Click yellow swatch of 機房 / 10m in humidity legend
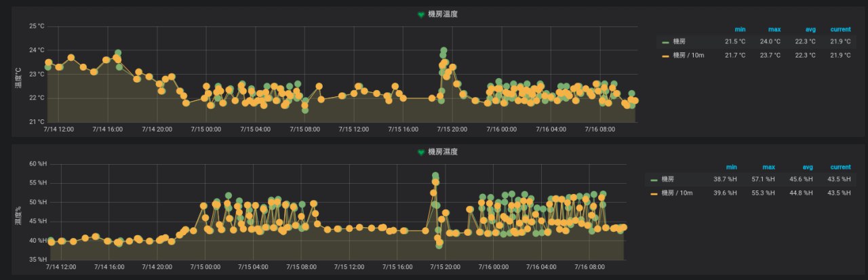The image size is (868, 280). click(x=654, y=193)
